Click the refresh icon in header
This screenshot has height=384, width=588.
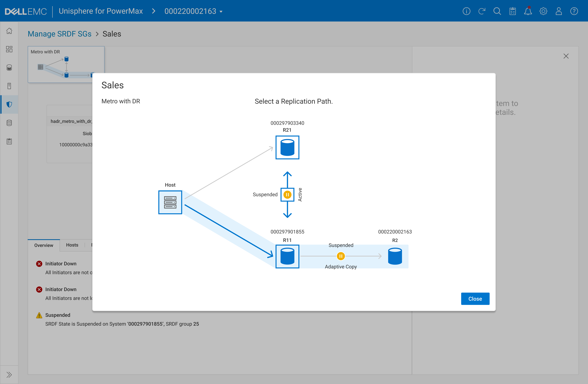coord(482,11)
